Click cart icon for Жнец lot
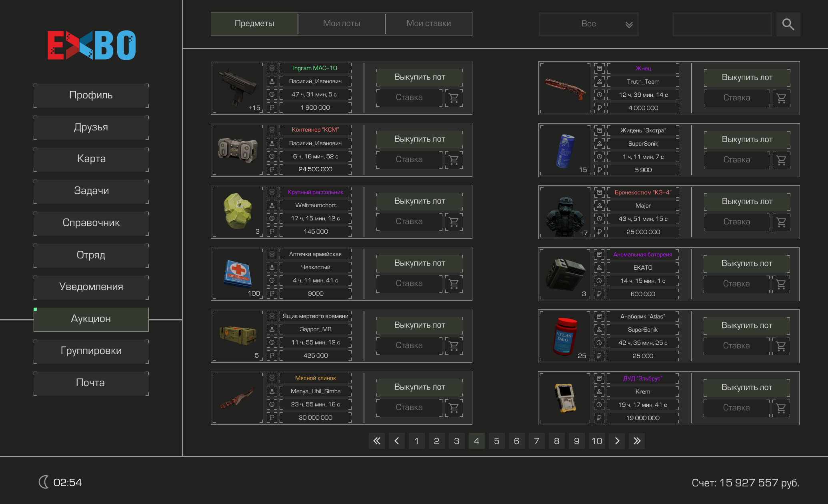The image size is (828, 504). click(x=781, y=98)
